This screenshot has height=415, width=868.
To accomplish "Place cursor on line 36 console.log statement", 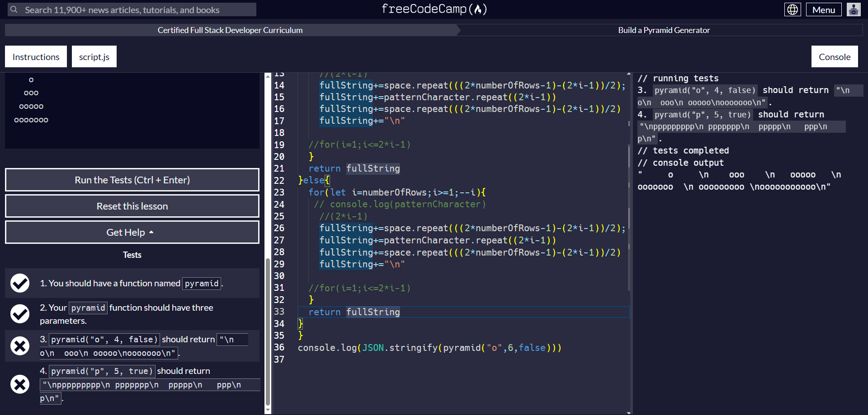I will pyautogui.click(x=429, y=348).
